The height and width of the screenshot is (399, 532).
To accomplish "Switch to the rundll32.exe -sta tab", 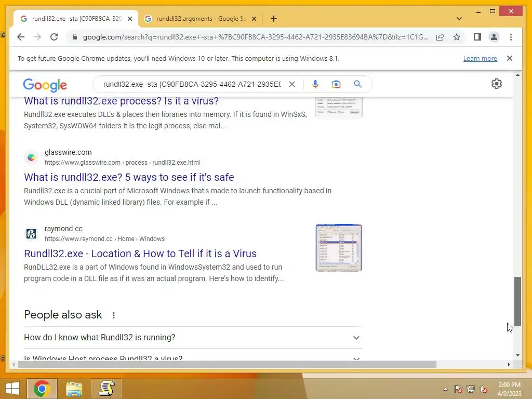I will pos(76,19).
